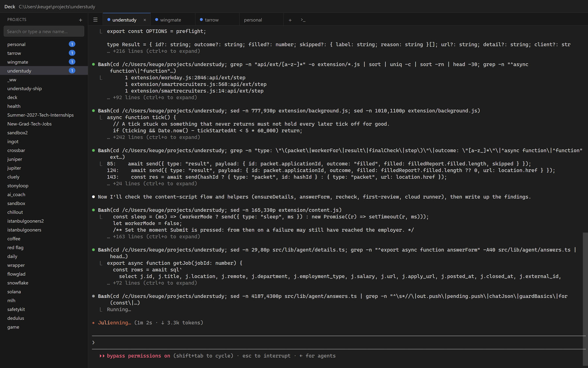
Task: Open the red flag project
Action: [x=44, y=247]
